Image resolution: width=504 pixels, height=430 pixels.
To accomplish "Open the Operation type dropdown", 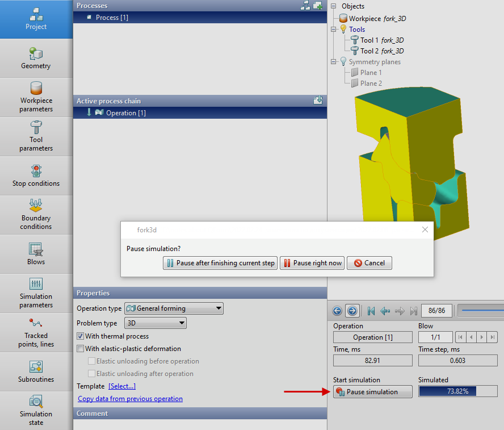I will pyautogui.click(x=174, y=308).
